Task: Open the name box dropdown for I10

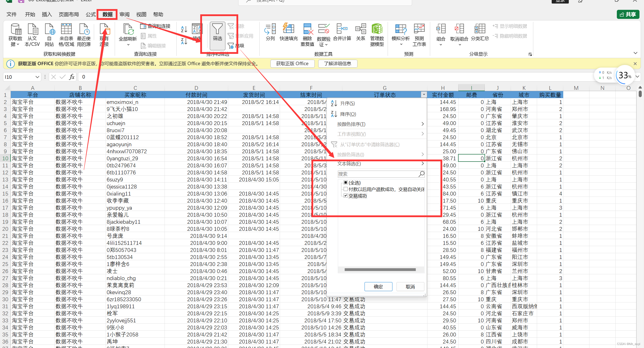Action: (37, 77)
